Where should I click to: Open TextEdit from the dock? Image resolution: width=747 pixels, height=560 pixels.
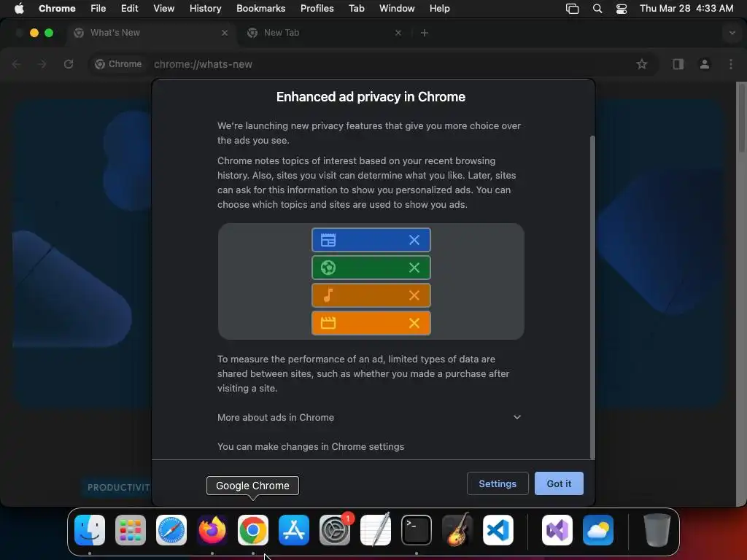[x=376, y=530]
